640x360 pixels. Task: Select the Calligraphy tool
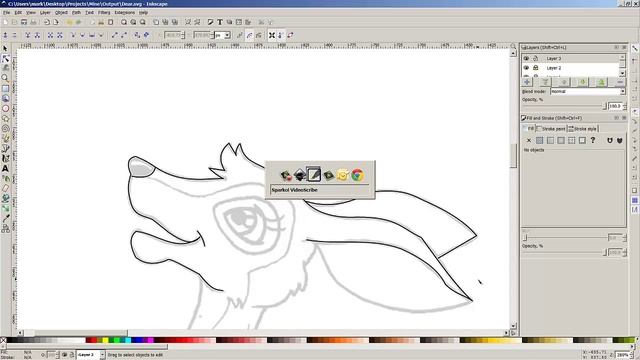pyautogui.click(x=5, y=158)
